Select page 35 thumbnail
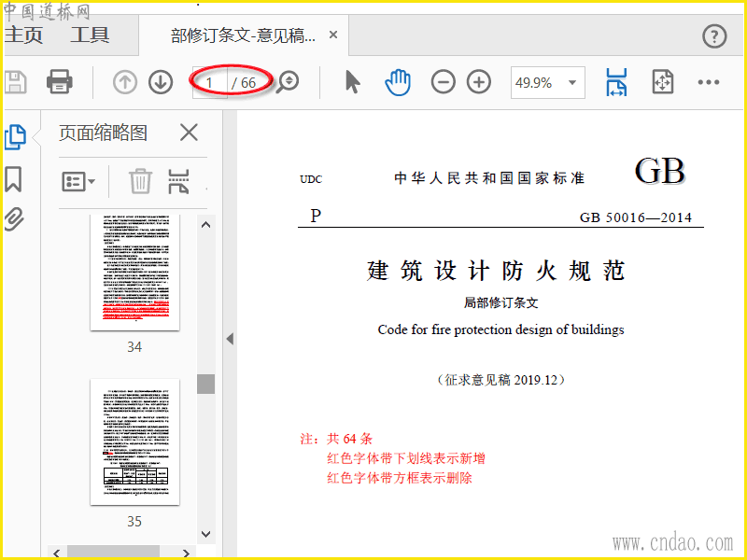The image size is (747, 560). (134, 441)
